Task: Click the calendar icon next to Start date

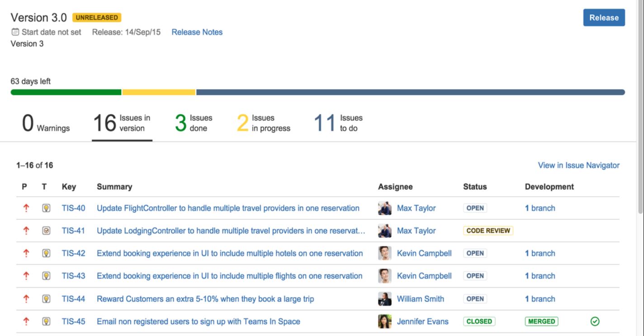Action: pos(14,32)
